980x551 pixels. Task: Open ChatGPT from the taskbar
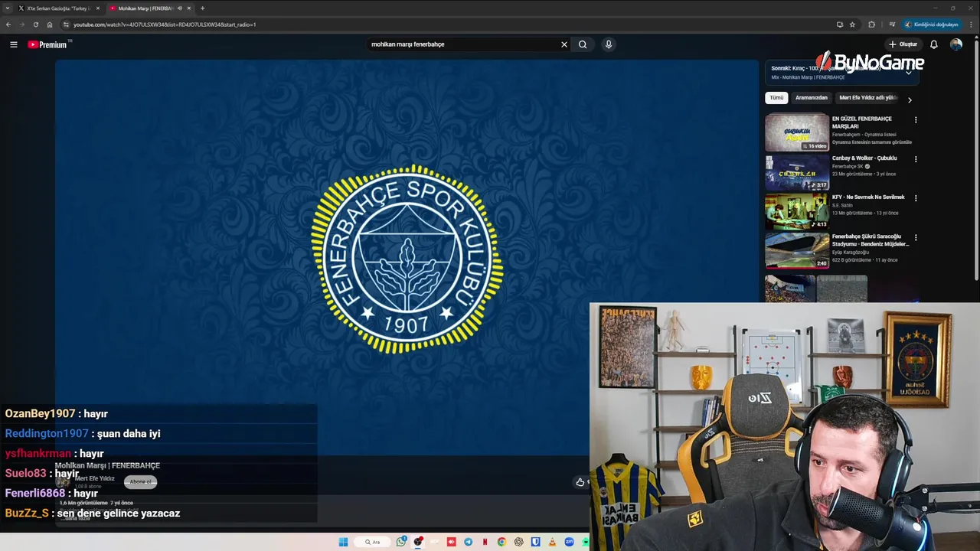tap(518, 542)
